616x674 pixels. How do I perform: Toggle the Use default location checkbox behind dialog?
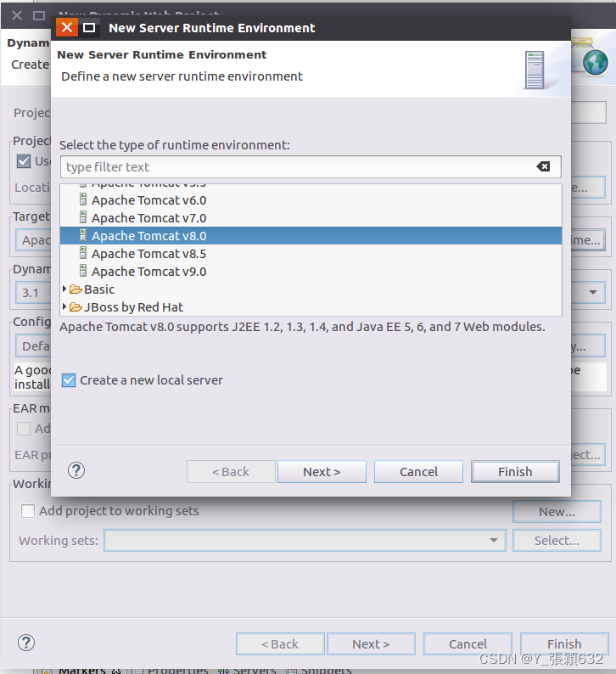[x=24, y=161]
